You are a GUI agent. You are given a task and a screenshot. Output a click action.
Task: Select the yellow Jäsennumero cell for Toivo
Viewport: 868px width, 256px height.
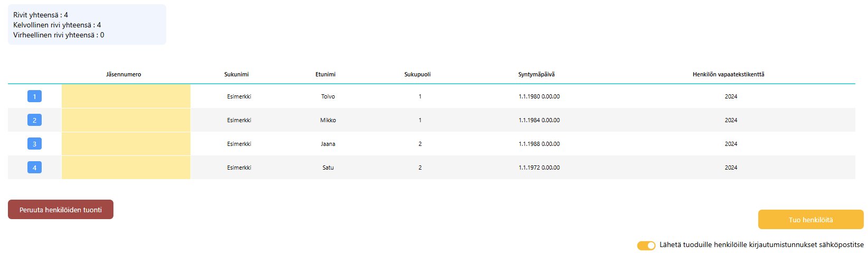[x=126, y=96]
